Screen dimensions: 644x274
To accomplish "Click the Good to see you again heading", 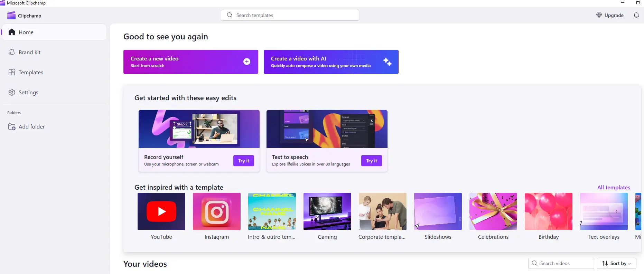I will [x=166, y=37].
